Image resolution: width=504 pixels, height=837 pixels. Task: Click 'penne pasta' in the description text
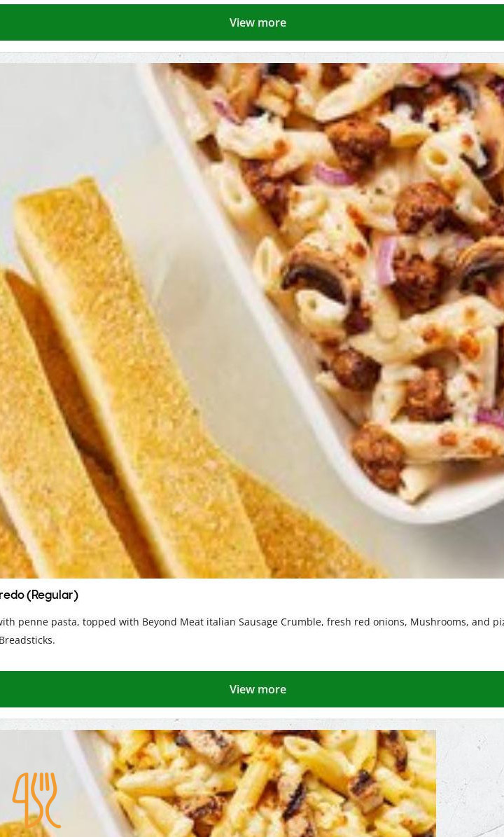48,622
